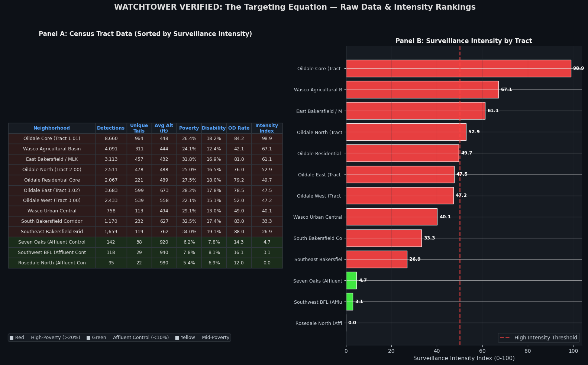This screenshot has height=365, width=588.
Task: Click the Panel A table title
Action: point(145,34)
